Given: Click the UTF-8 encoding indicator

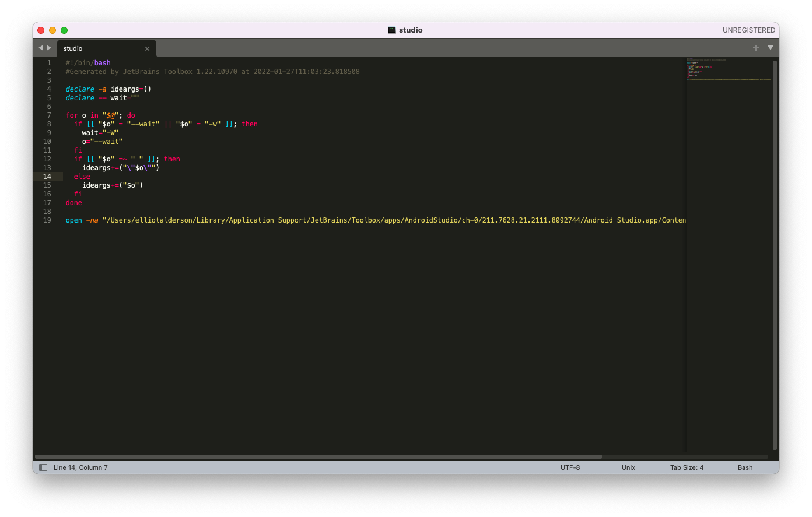Looking at the screenshot, I should coord(570,467).
